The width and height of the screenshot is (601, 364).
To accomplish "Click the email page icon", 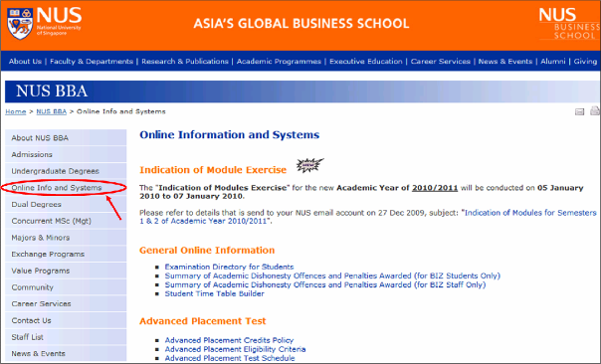I will (579, 111).
